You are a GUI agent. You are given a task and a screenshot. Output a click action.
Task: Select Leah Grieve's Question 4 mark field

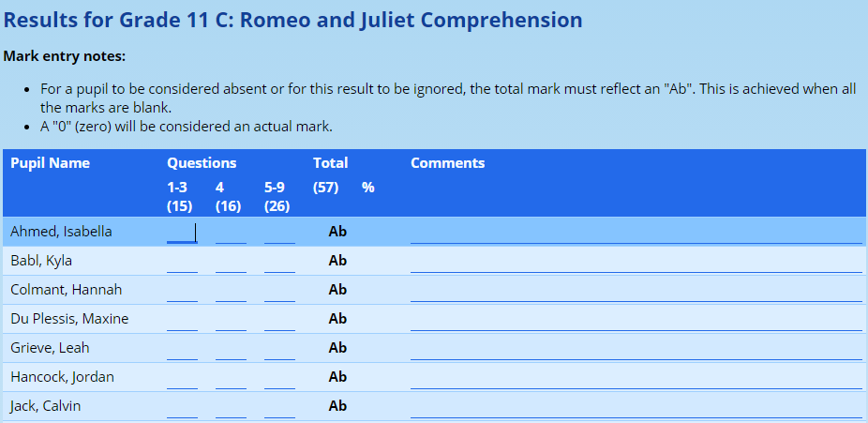pos(231,349)
